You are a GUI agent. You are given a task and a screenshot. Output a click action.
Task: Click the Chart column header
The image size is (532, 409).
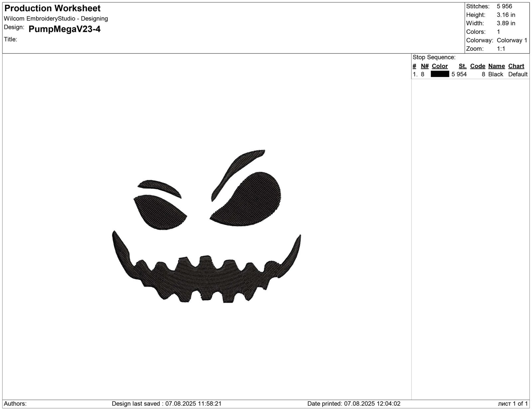tap(516, 66)
